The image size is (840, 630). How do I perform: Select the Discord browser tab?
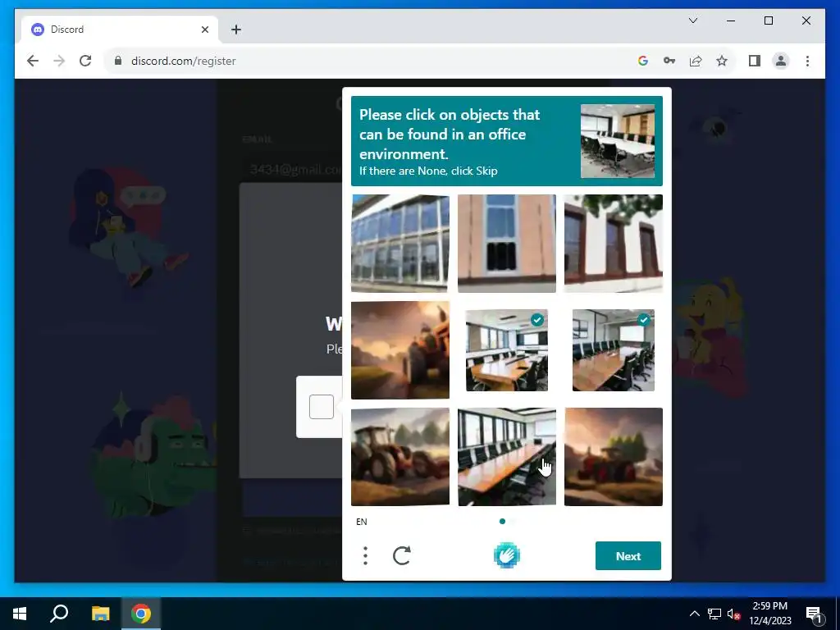coord(121,30)
